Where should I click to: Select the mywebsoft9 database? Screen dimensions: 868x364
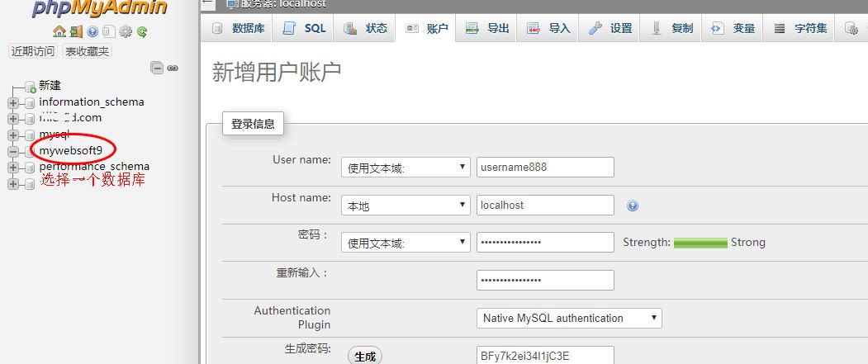point(71,150)
